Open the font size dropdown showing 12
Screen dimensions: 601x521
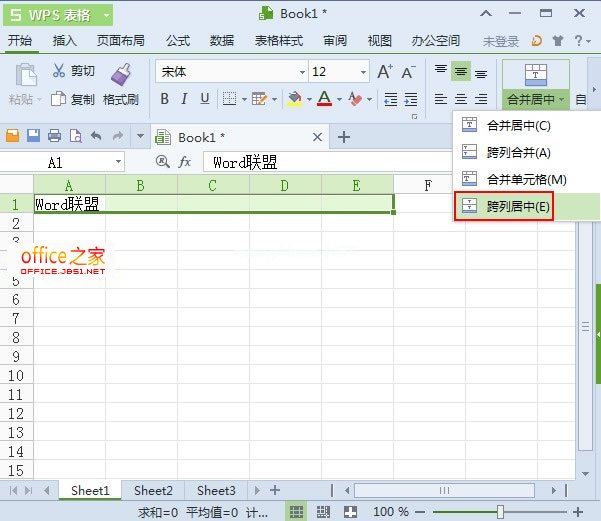click(361, 72)
